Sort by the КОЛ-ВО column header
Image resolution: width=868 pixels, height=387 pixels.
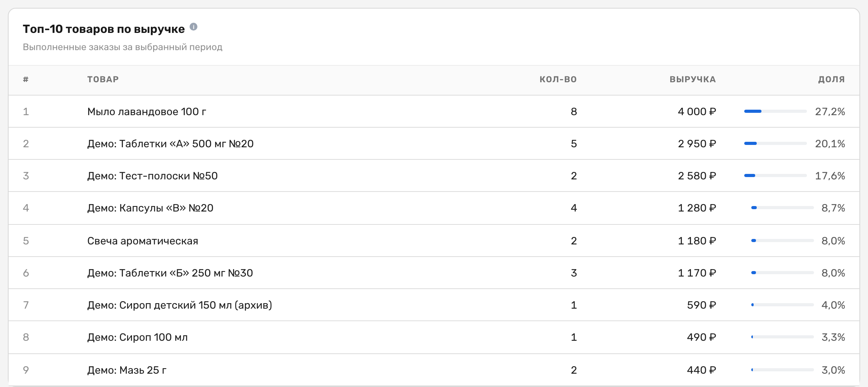click(x=558, y=80)
